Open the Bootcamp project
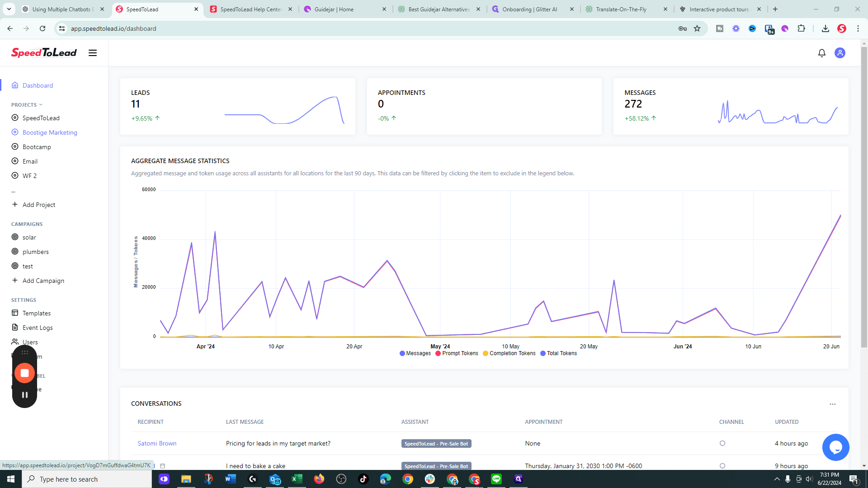 click(x=37, y=147)
